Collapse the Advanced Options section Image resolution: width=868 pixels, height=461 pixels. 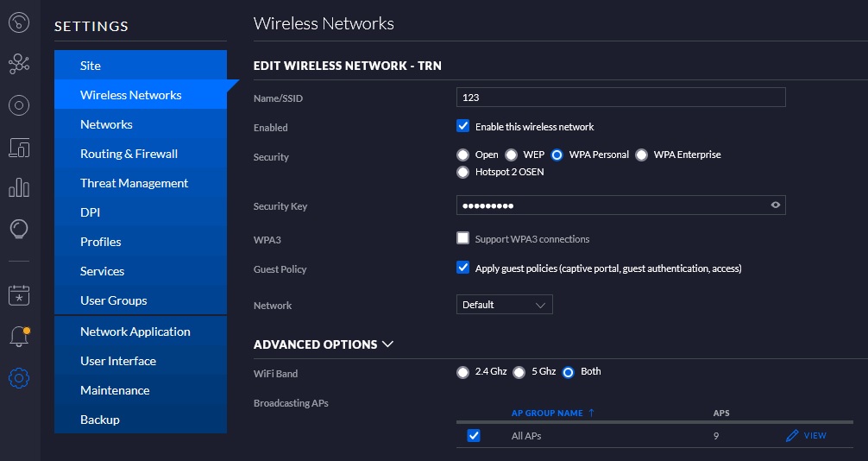[x=324, y=344]
